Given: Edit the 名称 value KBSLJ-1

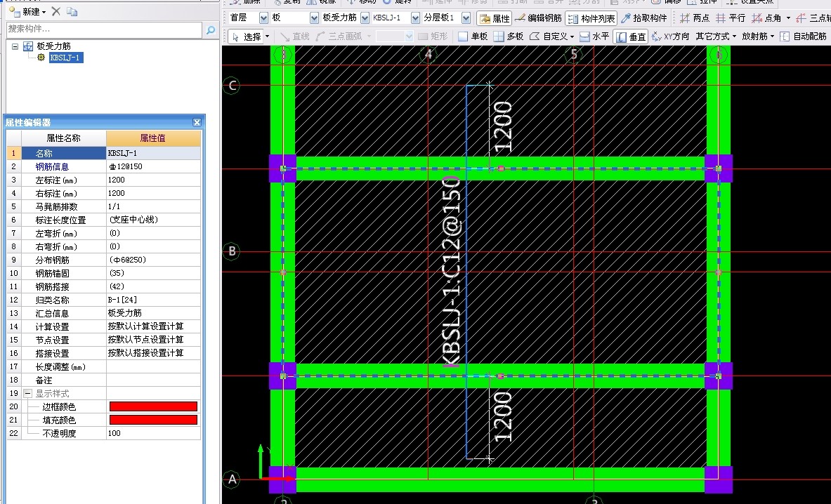Looking at the screenshot, I should 154,153.
